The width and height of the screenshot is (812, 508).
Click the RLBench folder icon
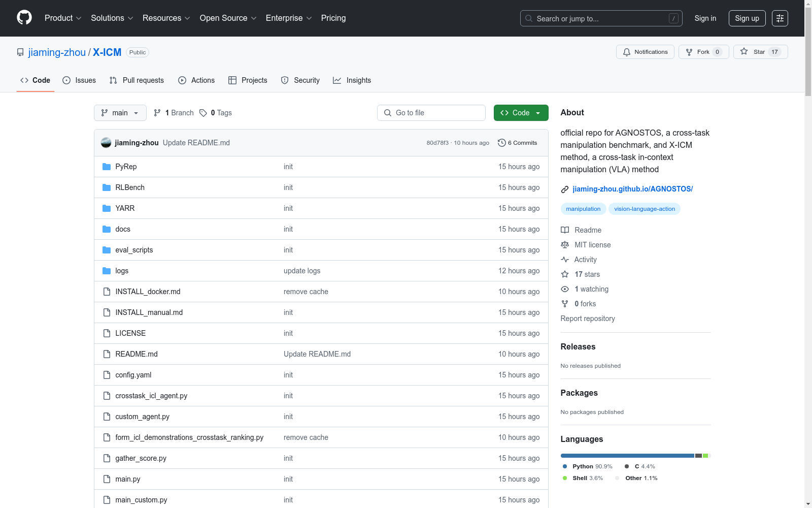pos(107,187)
